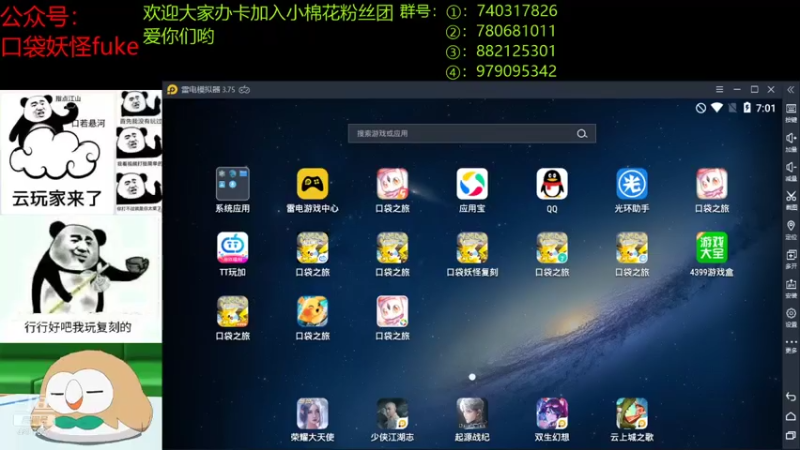The height and width of the screenshot is (450, 800).
Task: Show 更多 options in sidebar
Action: [x=791, y=345]
